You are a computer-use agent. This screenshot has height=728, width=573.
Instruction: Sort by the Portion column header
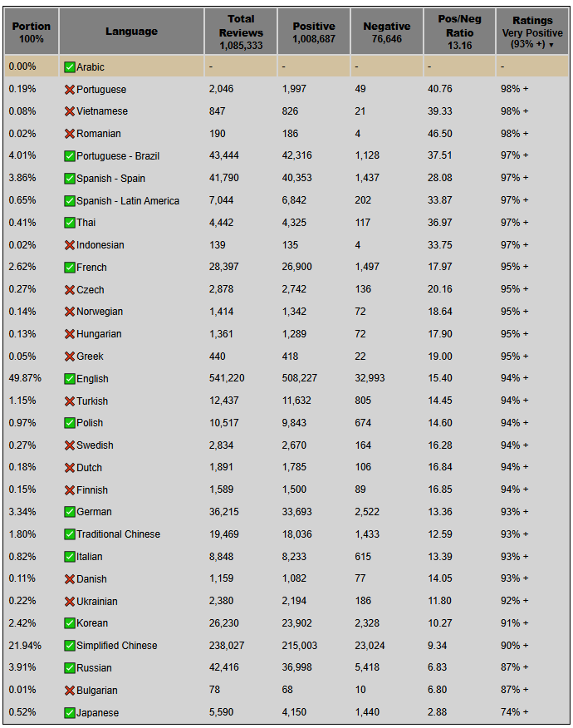32,32
